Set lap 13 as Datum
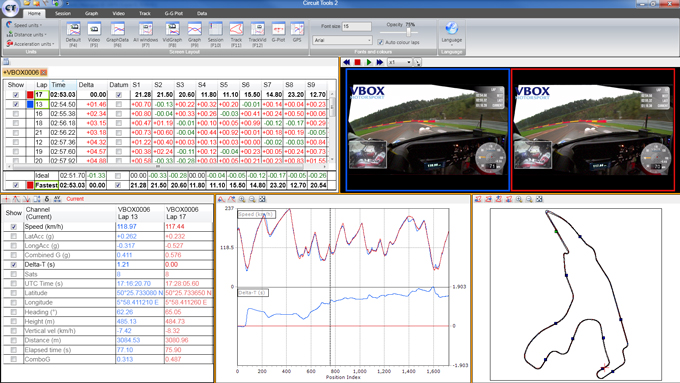The width and height of the screenshot is (680, 383). tap(118, 105)
